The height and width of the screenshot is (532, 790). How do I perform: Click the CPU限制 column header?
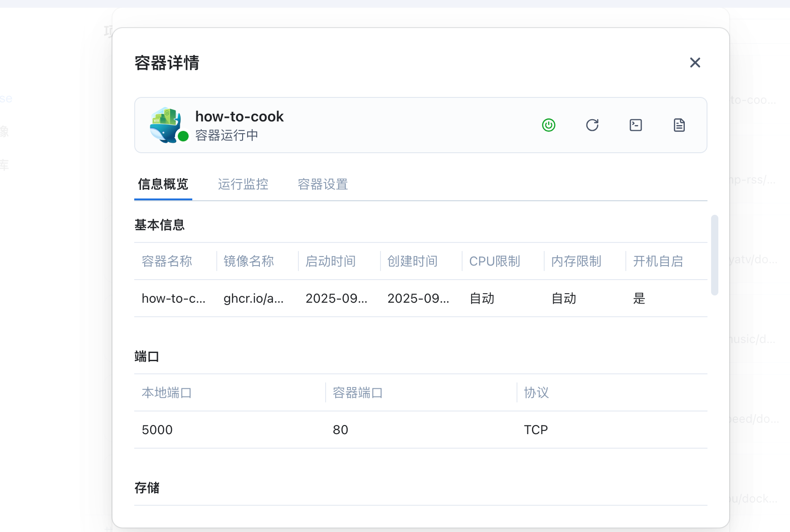pos(494,261)
